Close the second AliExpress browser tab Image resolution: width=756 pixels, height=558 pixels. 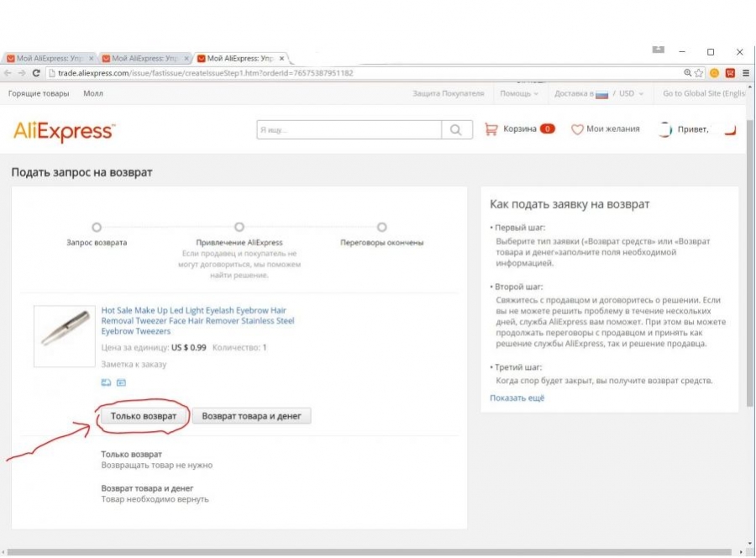[x=186, y=58]
